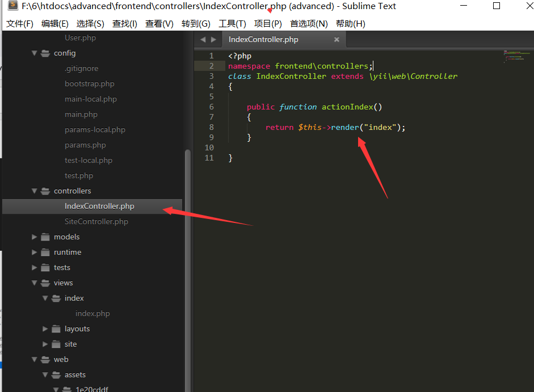Go to previous tab with left arrow
This screenshot has height=392, width=534.
(x=203, y=40)
